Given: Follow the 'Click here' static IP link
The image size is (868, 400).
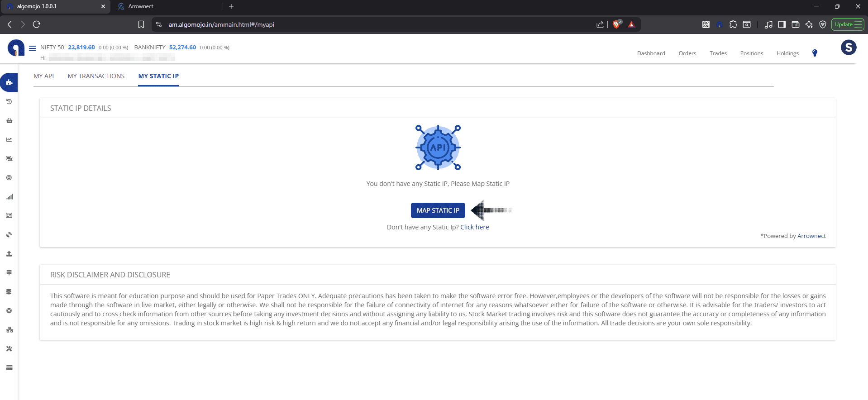Looking at the screenshot, I should (474, 227).
